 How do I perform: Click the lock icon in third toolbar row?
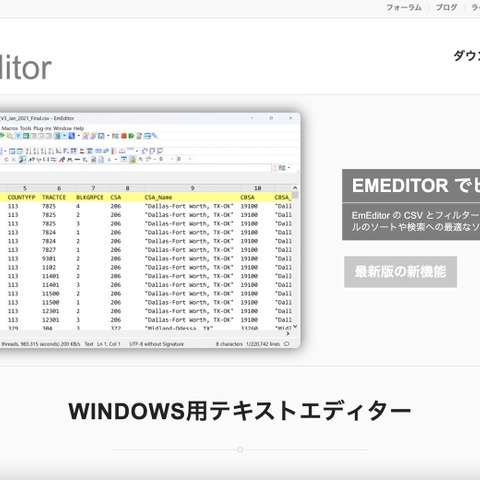132,160
